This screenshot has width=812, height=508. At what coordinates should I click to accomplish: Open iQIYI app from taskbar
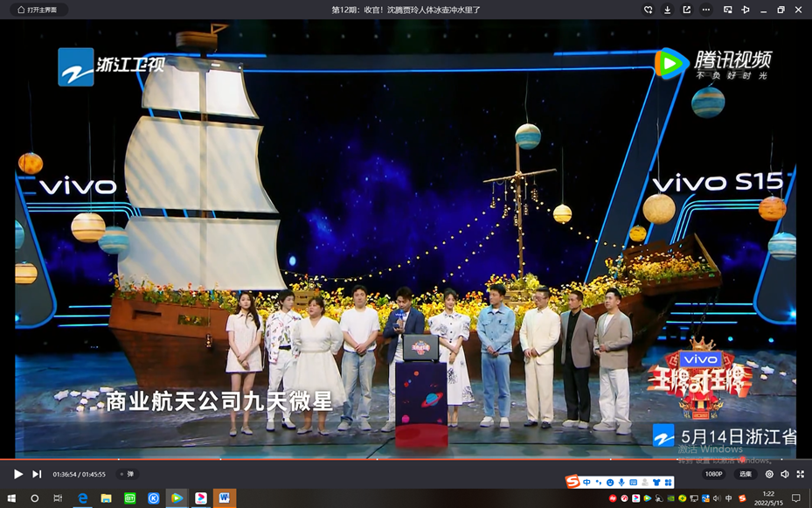pos(130,498)
